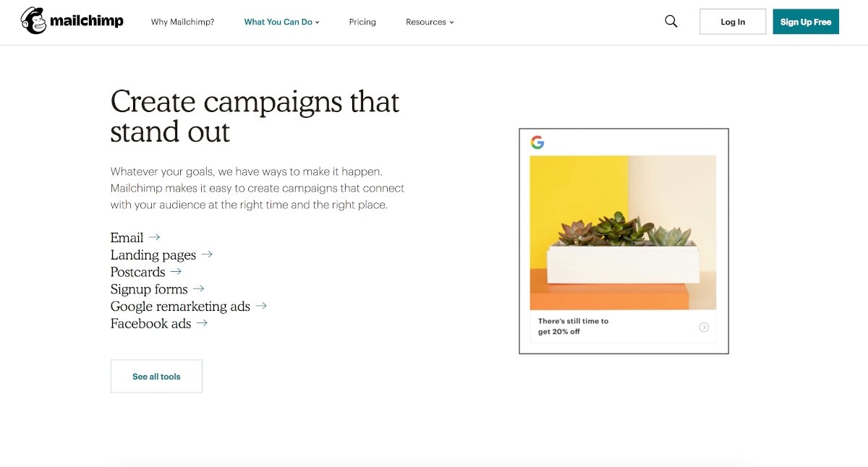868x467 pixels.
Task: Follow the Facebook ads link
Action: point(150,324)
